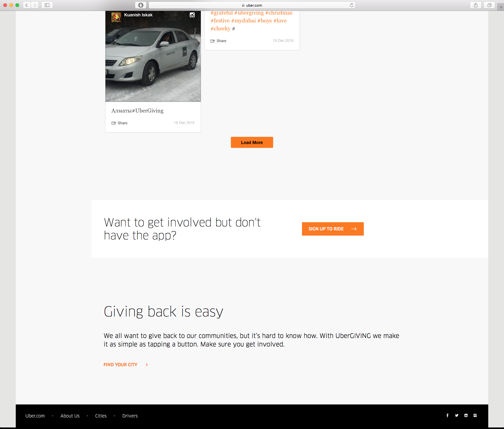Screen dimensions: 504x429
Task: Click the uber.com address bar
Action: (x=252, y=5)
